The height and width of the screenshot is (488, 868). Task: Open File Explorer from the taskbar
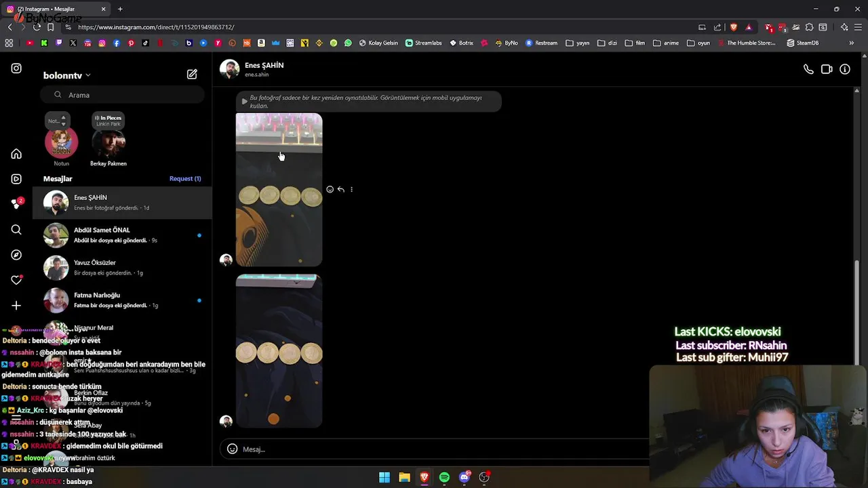click(x=404, y=477)
